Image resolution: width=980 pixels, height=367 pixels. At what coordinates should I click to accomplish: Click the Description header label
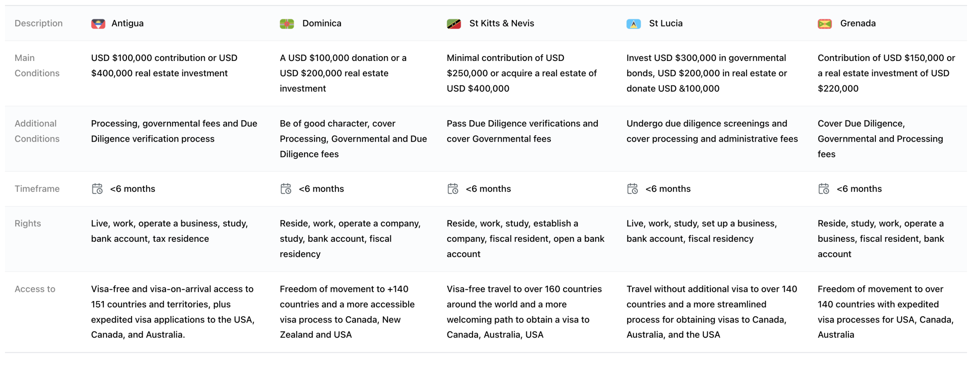38,23
